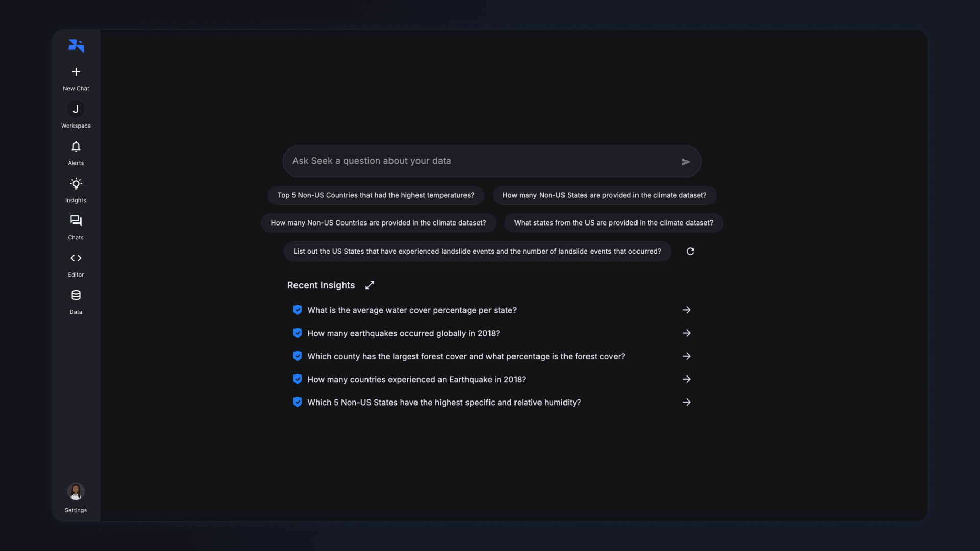Screen dimensions: 980x551
Task: Choose the landslide events suggestion
Action: [477, 252]
